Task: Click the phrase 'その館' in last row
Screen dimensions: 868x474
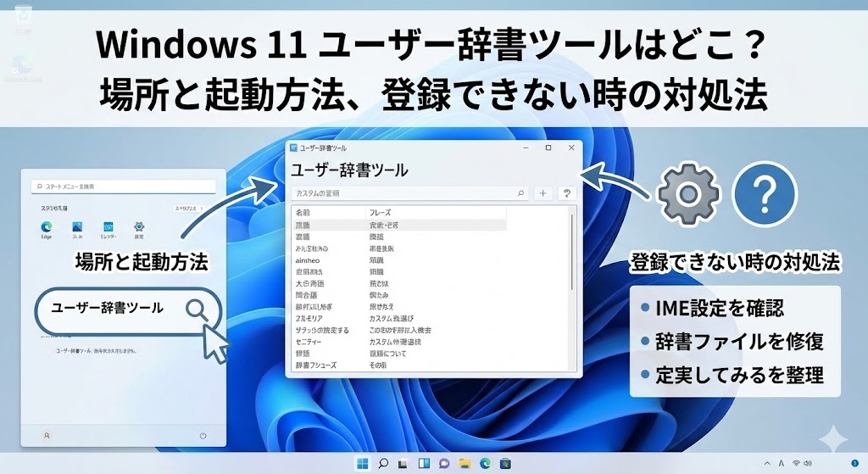Action: click(x=378, y=365)
